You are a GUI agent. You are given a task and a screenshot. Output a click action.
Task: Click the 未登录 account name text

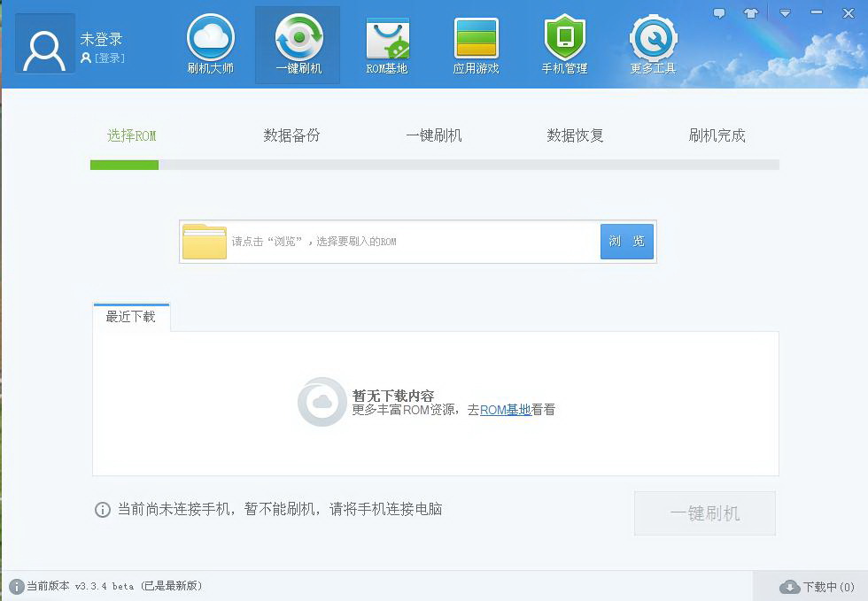point(101,39)
